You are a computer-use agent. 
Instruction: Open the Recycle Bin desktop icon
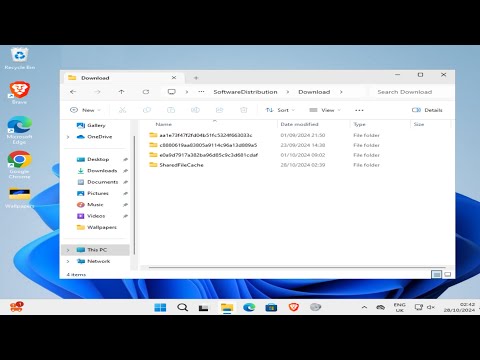pos(20,58)
